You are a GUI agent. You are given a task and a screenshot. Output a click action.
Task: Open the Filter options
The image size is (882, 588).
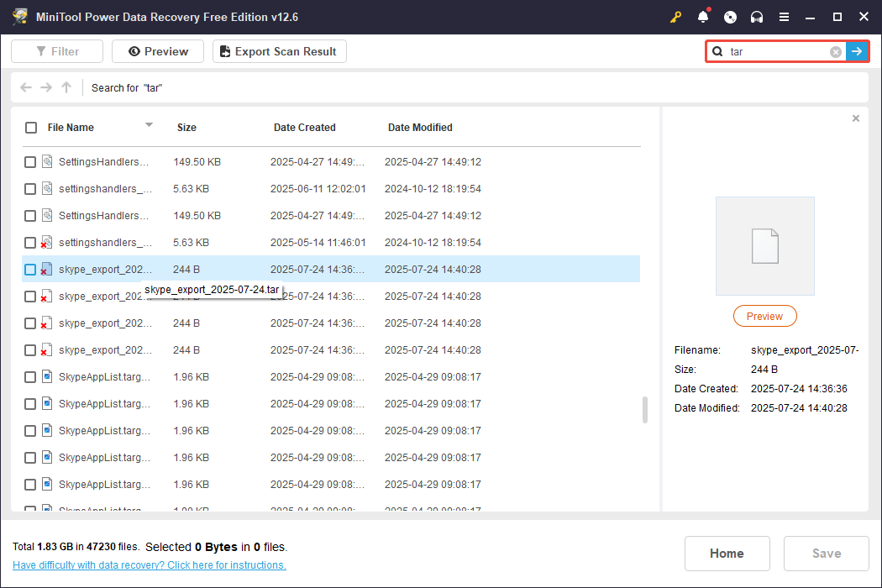[x=56, y=51]
